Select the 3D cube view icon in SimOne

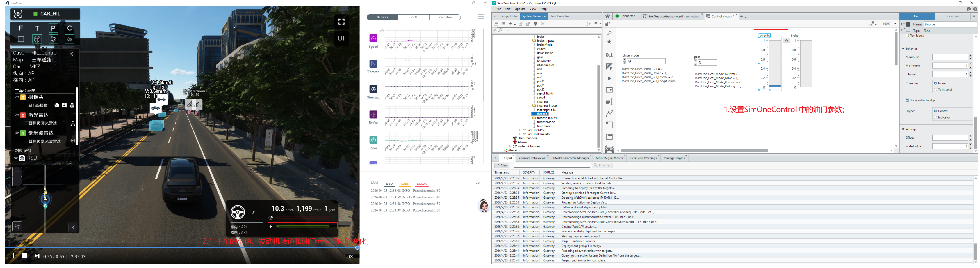tap(37, 39)
